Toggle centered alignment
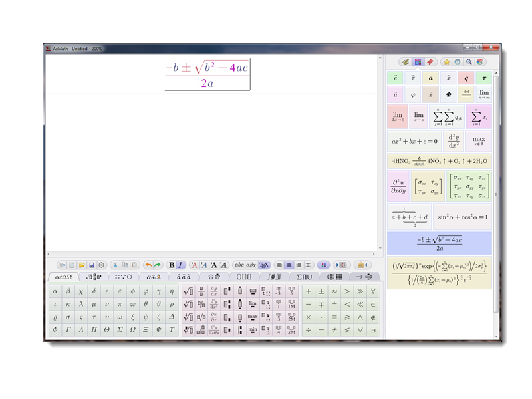 (288, 262)
